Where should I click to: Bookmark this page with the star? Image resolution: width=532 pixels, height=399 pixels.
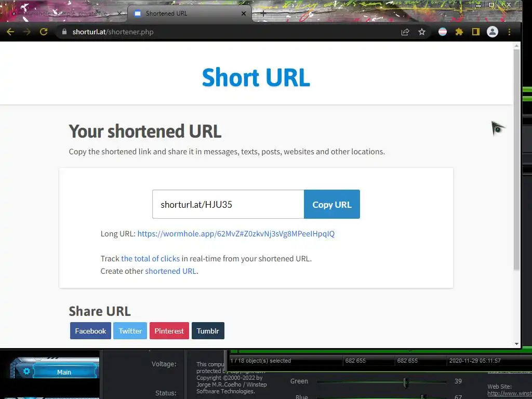tap(422, 32)
